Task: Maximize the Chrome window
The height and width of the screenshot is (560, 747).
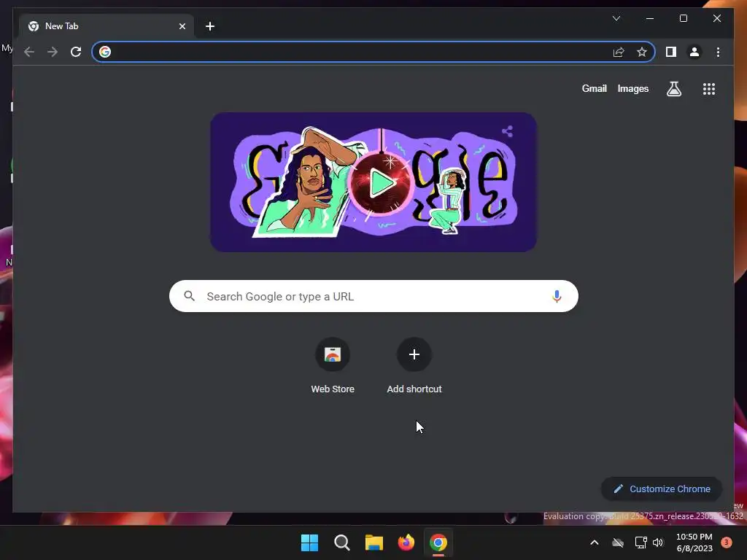Action: click(x=683, y=18)
